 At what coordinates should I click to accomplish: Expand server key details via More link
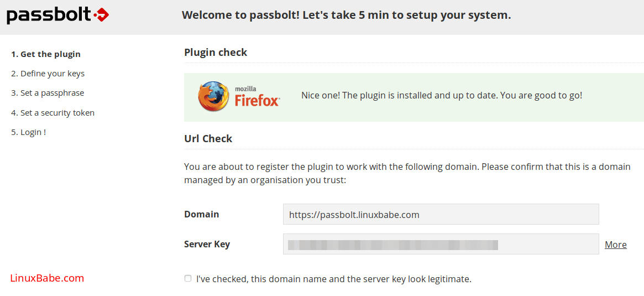[x=615, y=245]
